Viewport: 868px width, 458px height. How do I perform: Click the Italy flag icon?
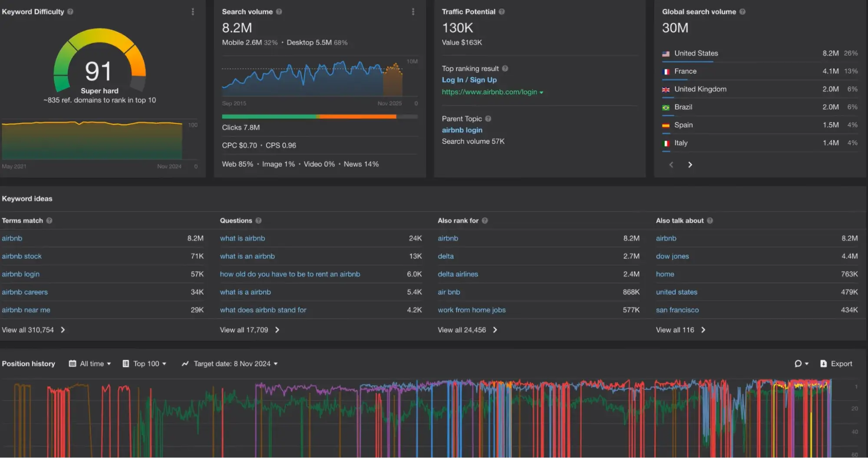click(x=666, y=143)
